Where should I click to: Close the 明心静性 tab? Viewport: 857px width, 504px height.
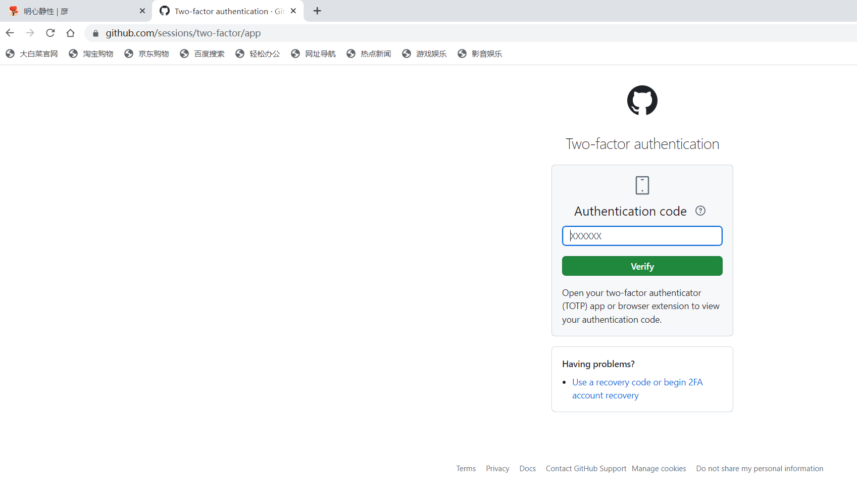(142, 11)
